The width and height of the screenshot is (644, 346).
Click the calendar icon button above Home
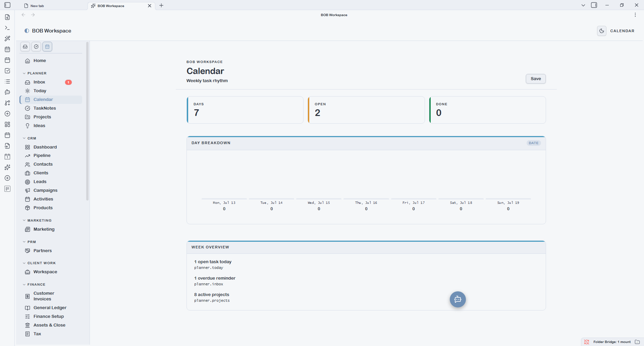47,47
